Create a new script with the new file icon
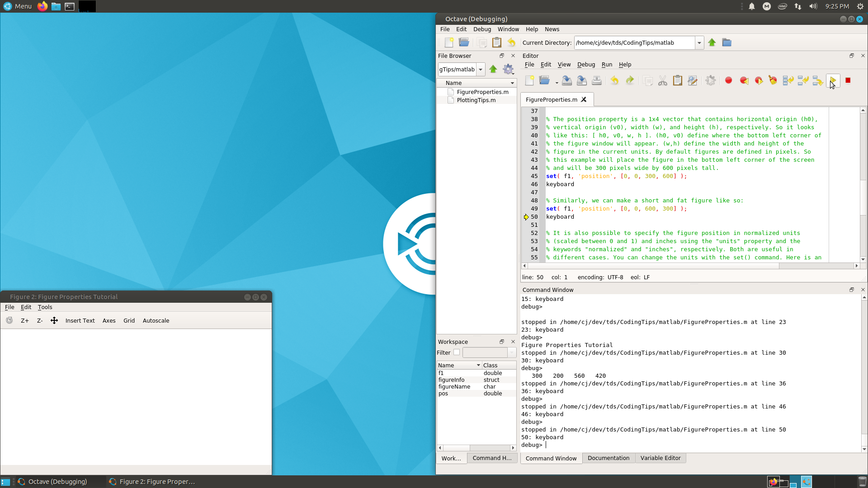Viewport: 868px width, 488px height. (x=530, y=80)
